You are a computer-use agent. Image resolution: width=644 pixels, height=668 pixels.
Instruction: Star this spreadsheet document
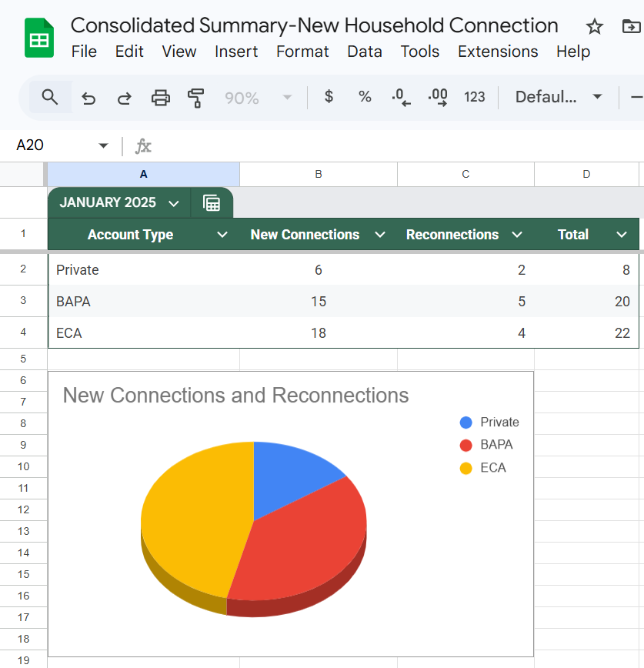click(x=595, y=27)
